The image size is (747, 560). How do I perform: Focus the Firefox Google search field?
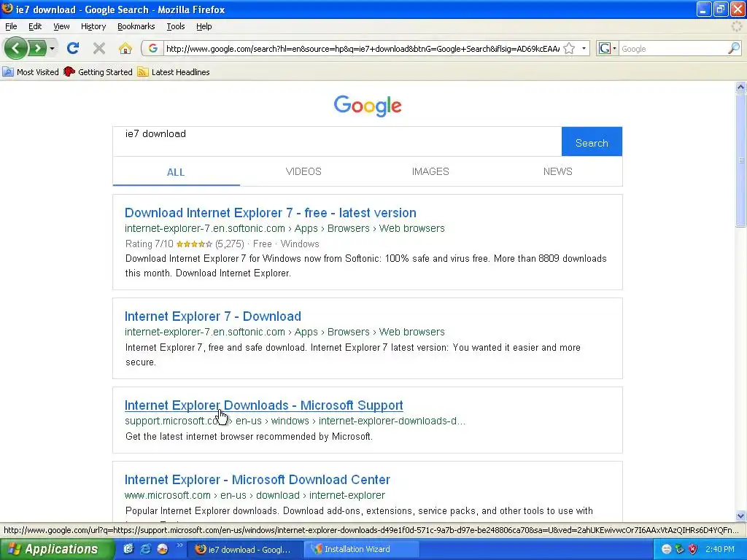(673, 49)
